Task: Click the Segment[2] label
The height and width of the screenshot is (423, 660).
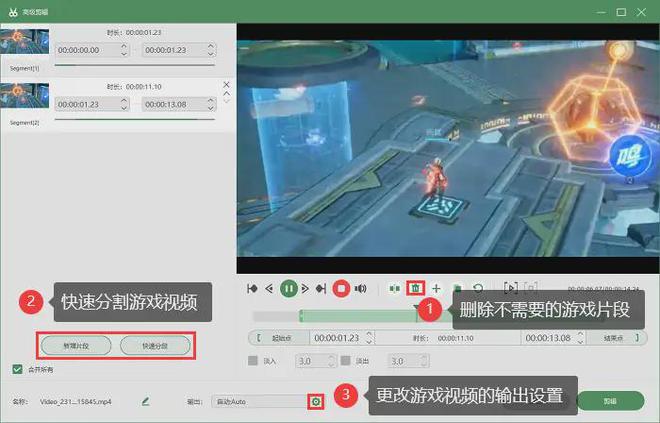Action: (x=24, y=122)
